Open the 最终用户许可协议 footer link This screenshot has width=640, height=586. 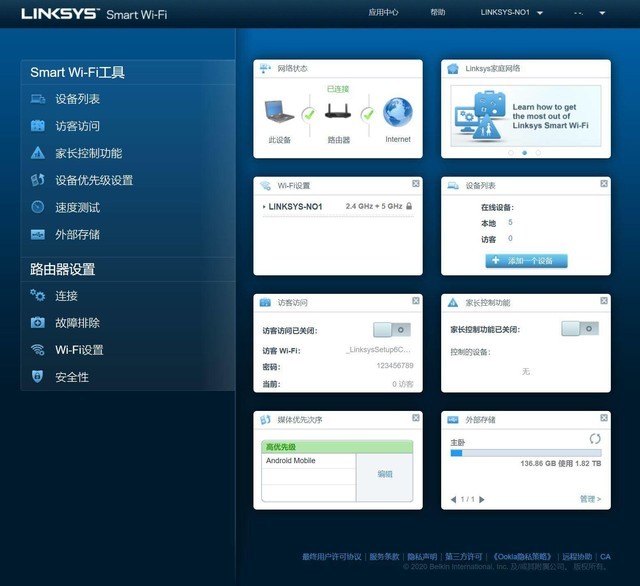click(331, 557)
